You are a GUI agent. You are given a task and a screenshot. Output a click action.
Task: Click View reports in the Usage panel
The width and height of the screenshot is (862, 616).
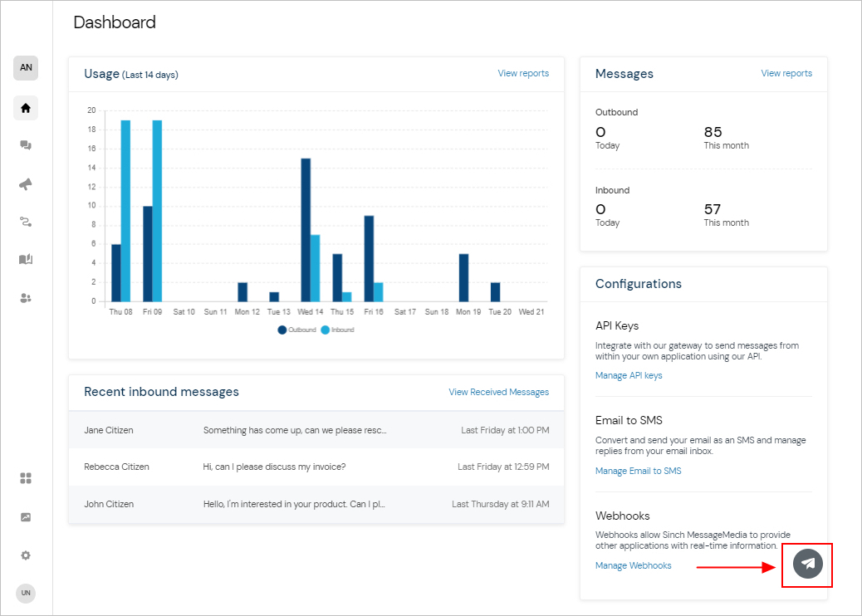click(523, 73)
